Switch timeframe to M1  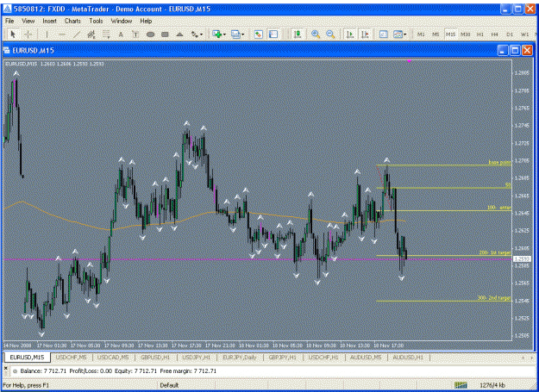421,34
